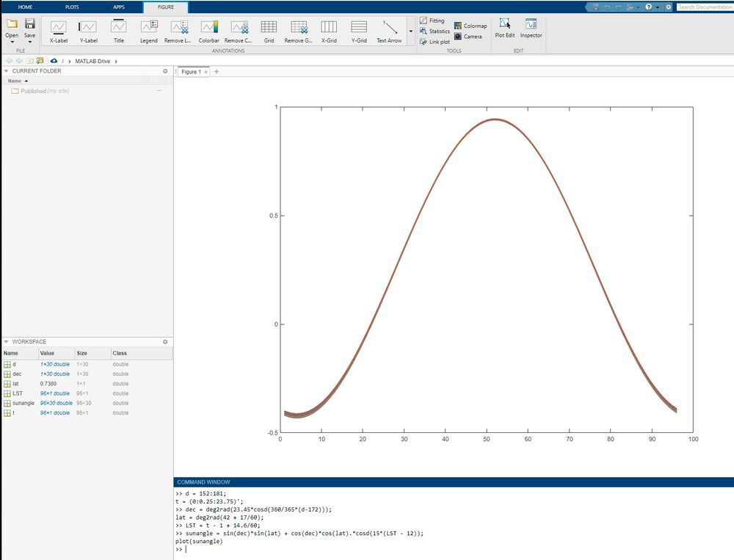Switch to the PLOTS tab

click(x=72, y=7)
